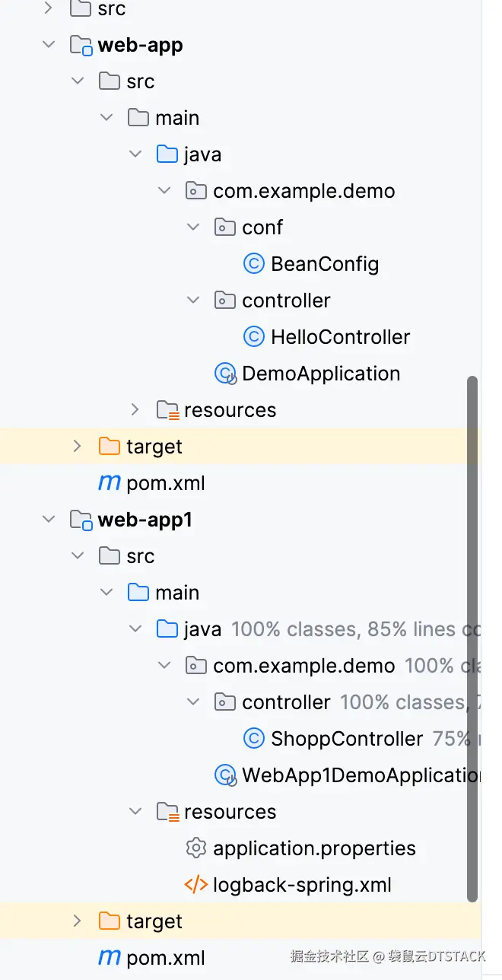Select the HelloController class
This screenshot has width=502, height=980.
pos(340,337)
